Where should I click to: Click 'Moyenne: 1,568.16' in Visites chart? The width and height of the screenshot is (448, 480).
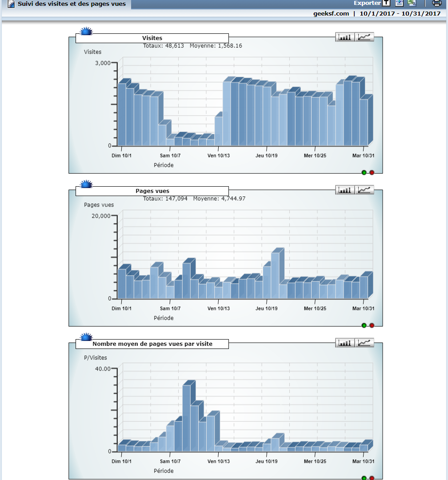coord(216,46)
